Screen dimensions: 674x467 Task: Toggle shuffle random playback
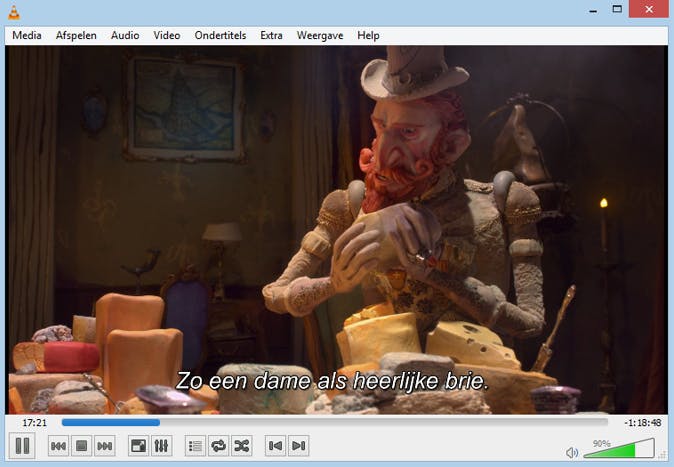click(242, 446)
